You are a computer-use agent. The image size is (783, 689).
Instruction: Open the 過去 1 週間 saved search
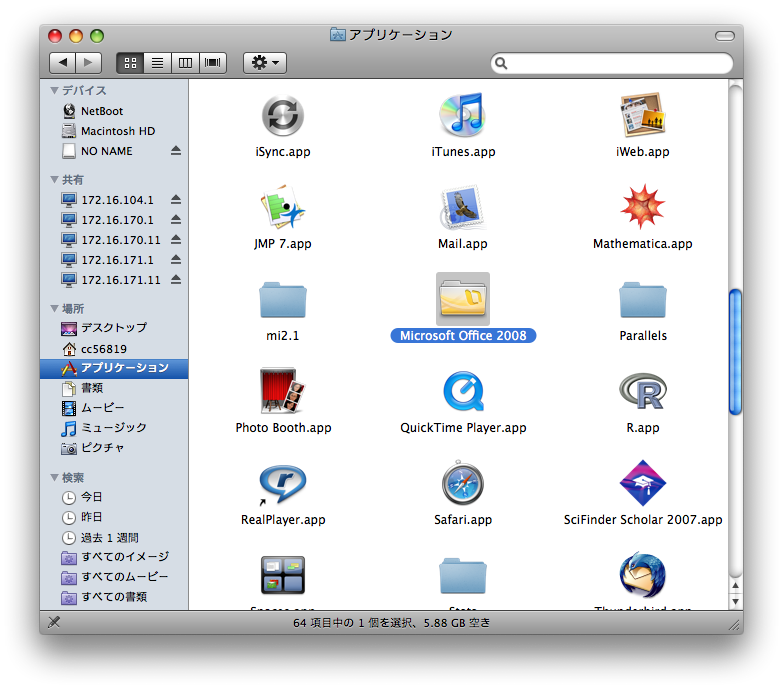[114, 538]
